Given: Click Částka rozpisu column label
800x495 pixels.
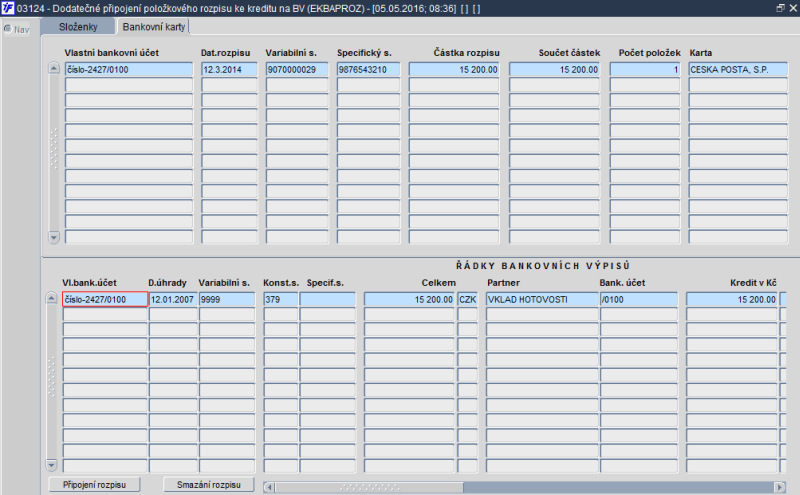Looking at the screenshot, I should 466,53.
